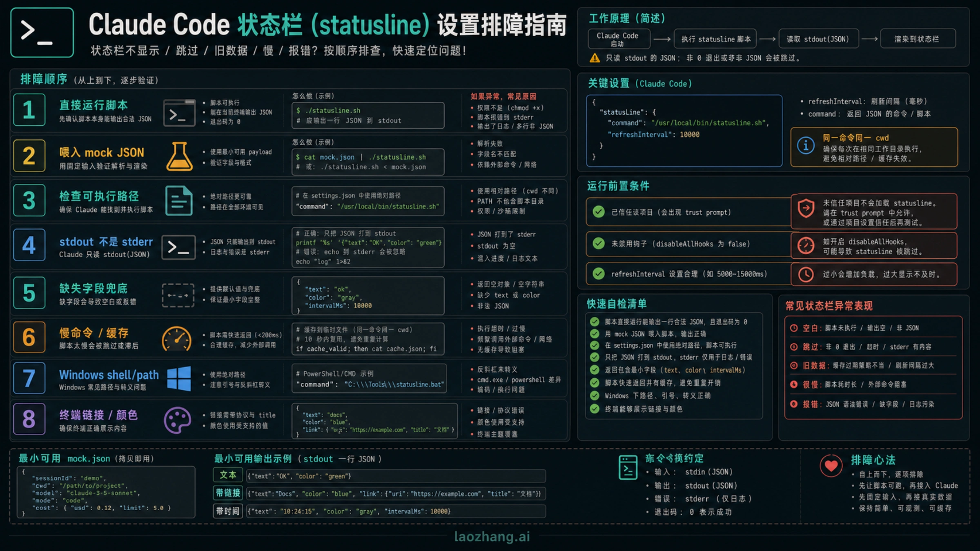Click the shield icon in trust warning
This screenshot has height=551, width=980.
(806, 209)
